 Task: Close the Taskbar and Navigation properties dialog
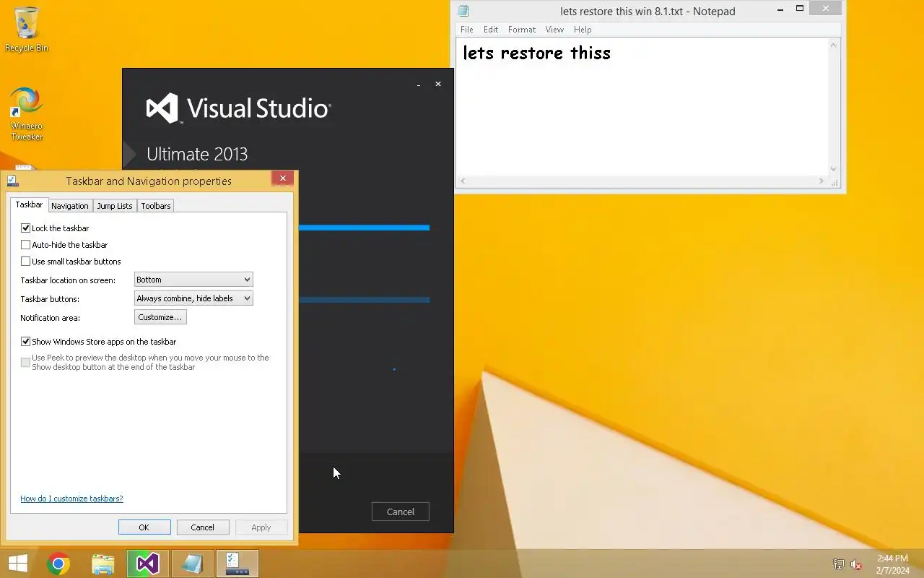283,178
